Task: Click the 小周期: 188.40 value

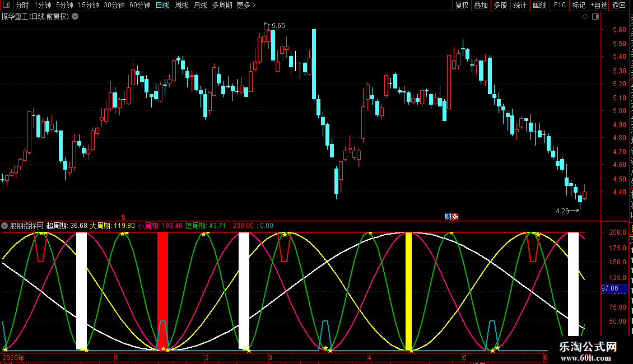Action: click(160, 226)
